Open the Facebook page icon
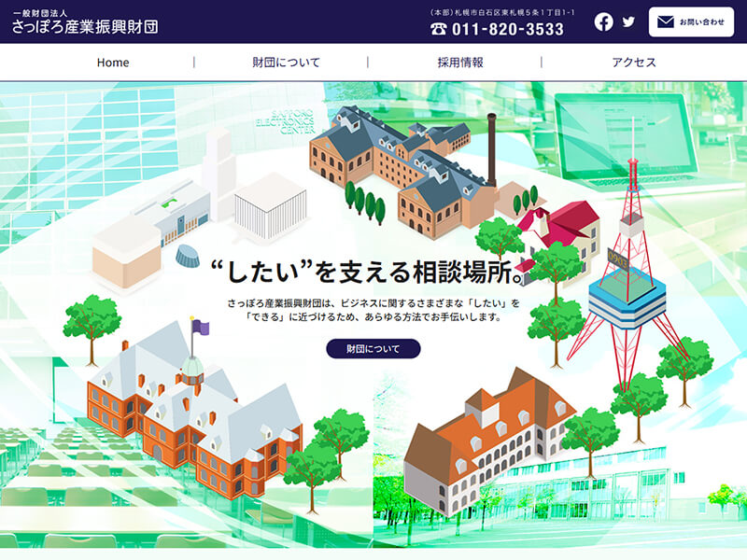The height and width of the screenshot is (560, 747). point(603,21)
